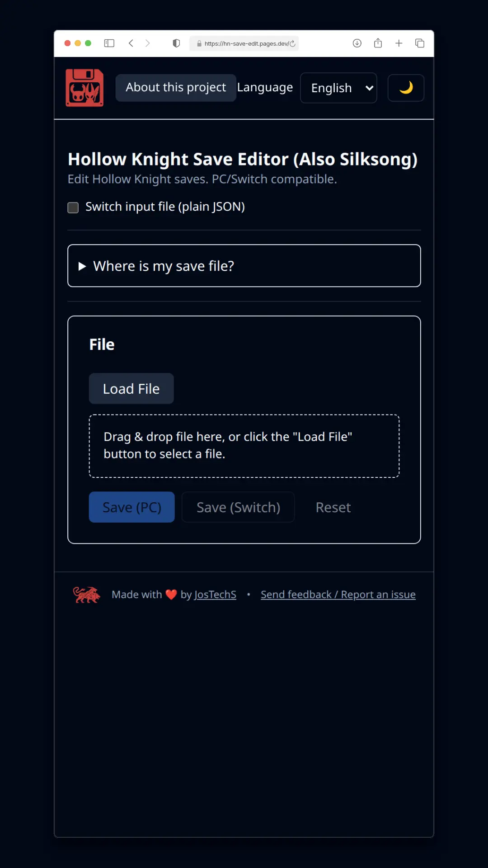This screenshot has height=868, width=488.
Task: Go back using the browser back arrow
Action: tap(131, 43)
